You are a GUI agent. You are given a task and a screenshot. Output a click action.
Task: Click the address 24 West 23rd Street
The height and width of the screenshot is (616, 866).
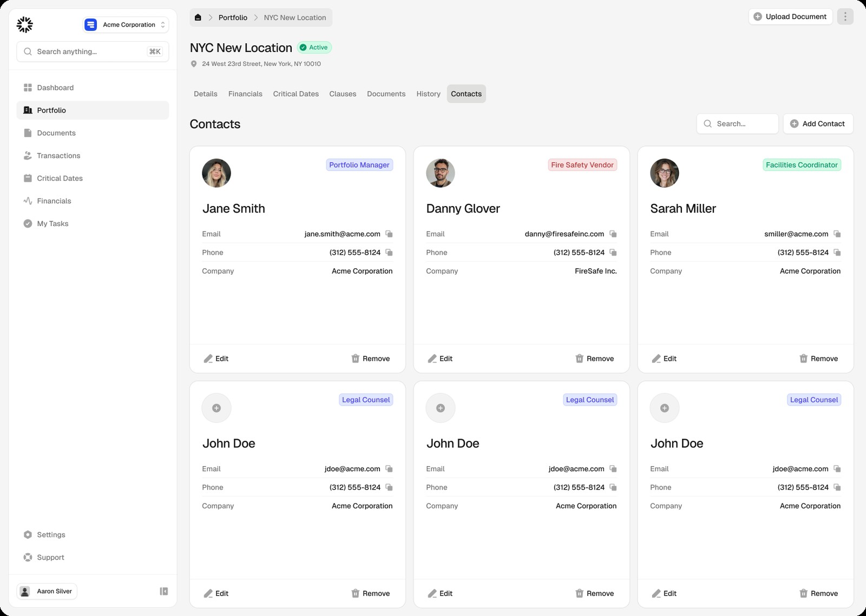pos(261,64)
